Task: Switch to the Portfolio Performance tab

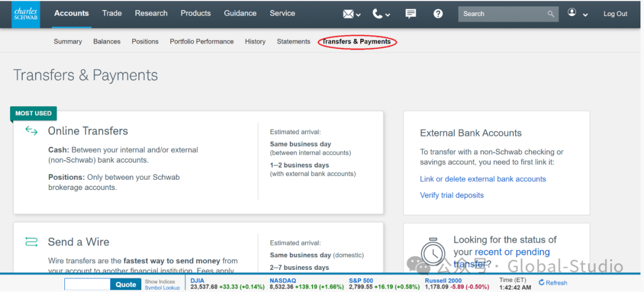Action: click(202, 42)
